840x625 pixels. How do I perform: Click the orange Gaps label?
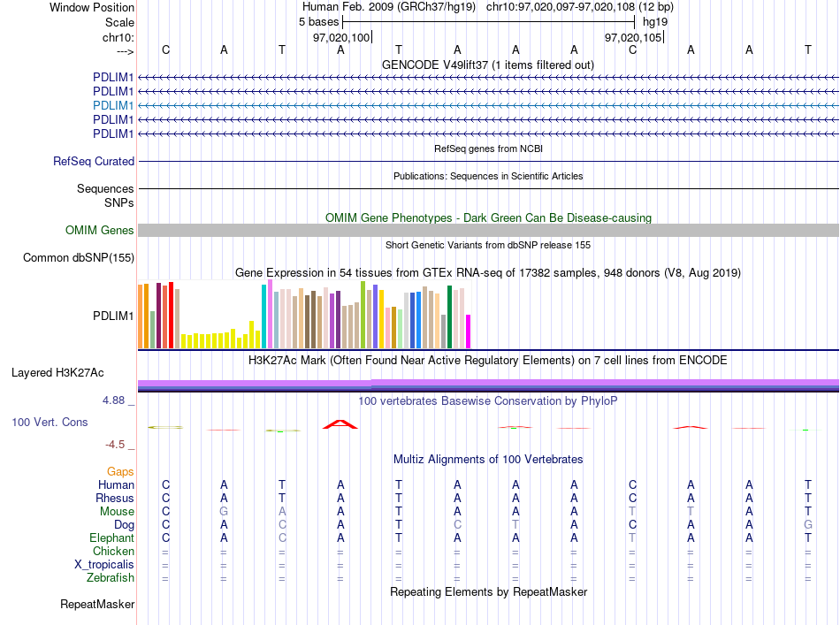(120, 471)
